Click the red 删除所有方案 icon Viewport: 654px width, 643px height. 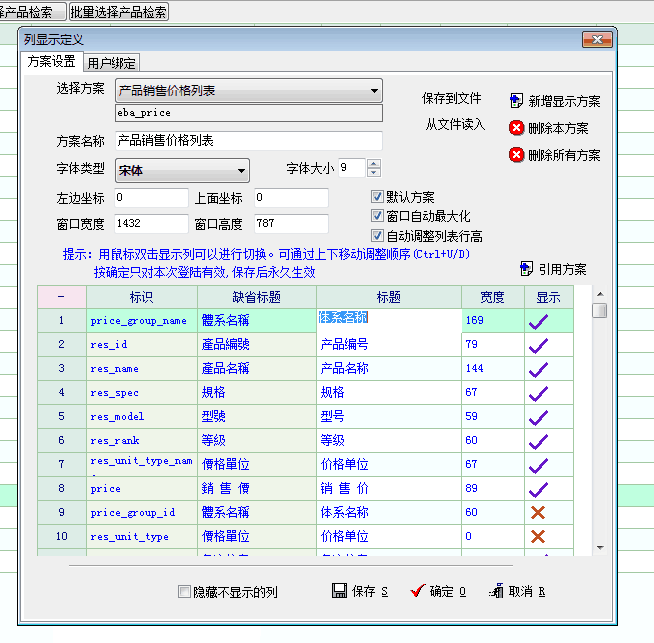pos(516,155)
